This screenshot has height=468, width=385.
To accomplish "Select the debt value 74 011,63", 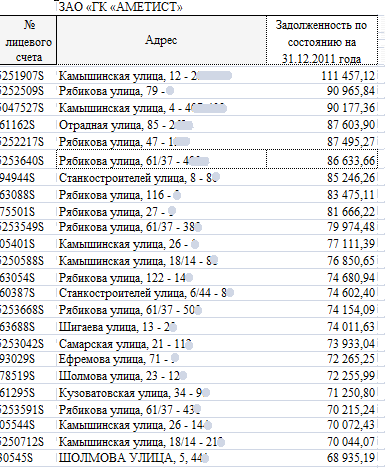I will [x=351, y=327].
